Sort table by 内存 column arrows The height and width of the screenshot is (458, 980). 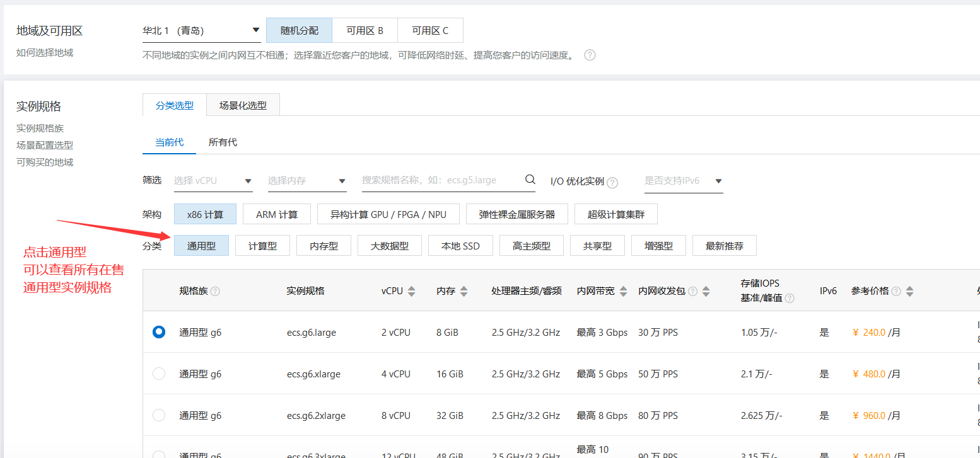point(464,291)
